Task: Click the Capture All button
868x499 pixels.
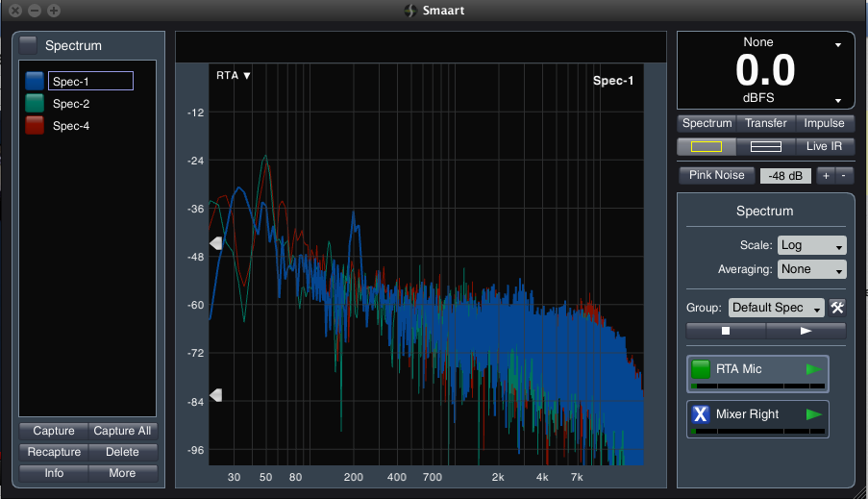Action: [x=122, y=431]
